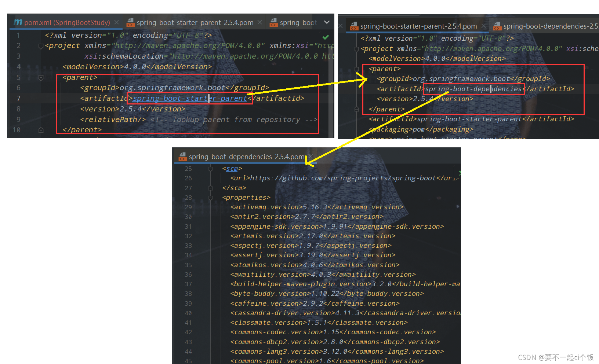Click line number 7 in left editor gutter
The image size is (599, 364).
point(18,98)
